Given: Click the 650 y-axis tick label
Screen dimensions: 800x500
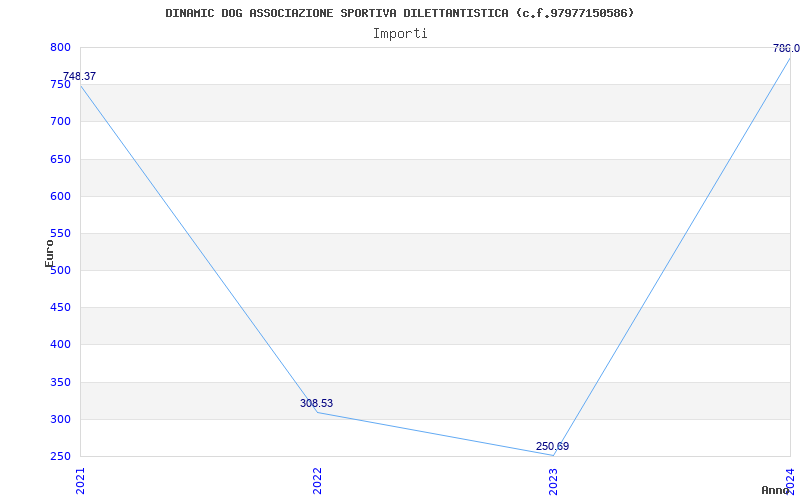Looking at the screenshot, I should [60, 159].
